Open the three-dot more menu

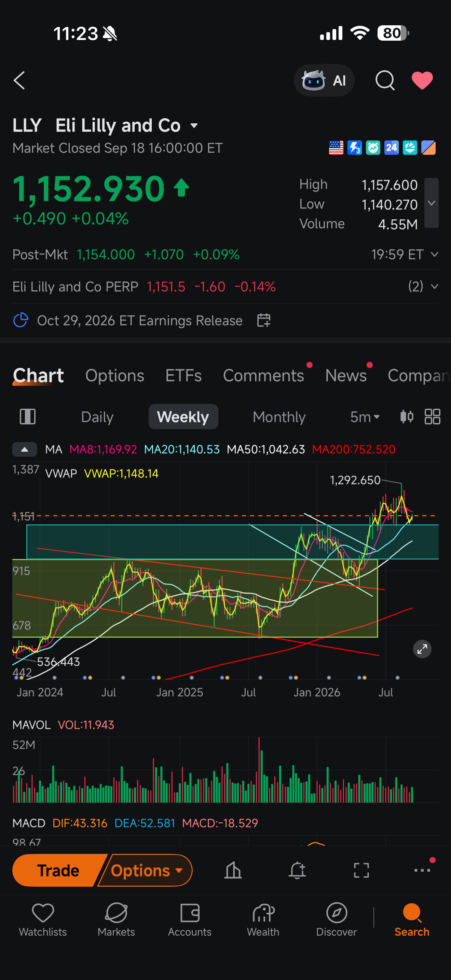pos(422,870)
